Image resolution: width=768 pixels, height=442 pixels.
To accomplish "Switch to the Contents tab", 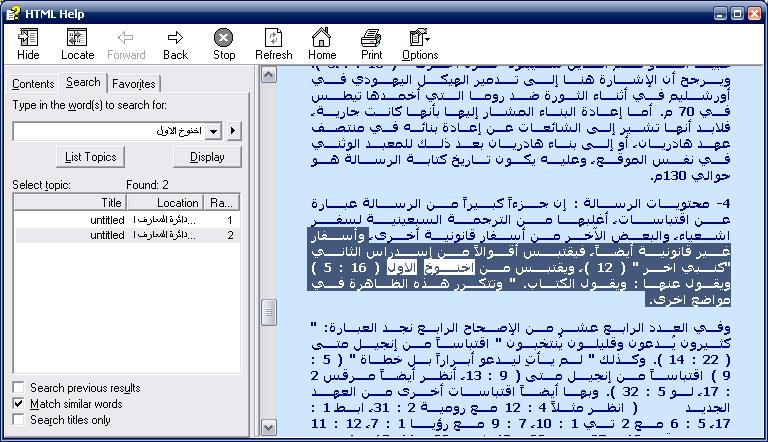I will pyautogui.click(x=33, y=84).
